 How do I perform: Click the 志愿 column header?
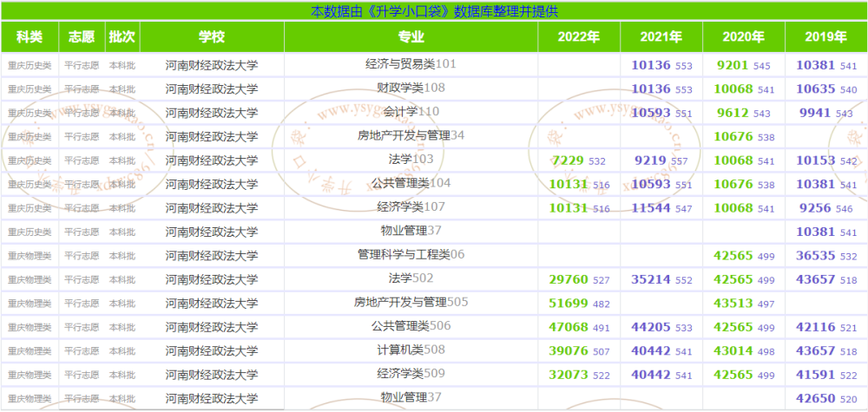82,37
